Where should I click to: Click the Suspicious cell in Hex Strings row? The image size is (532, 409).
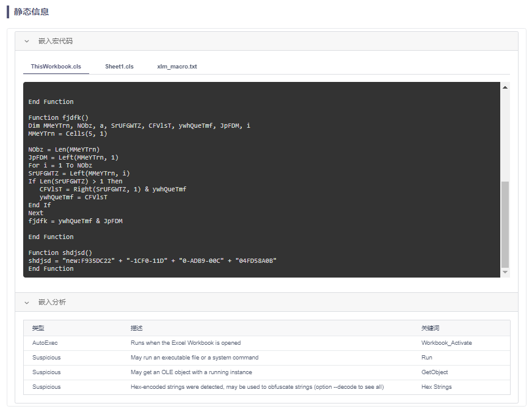46,387
